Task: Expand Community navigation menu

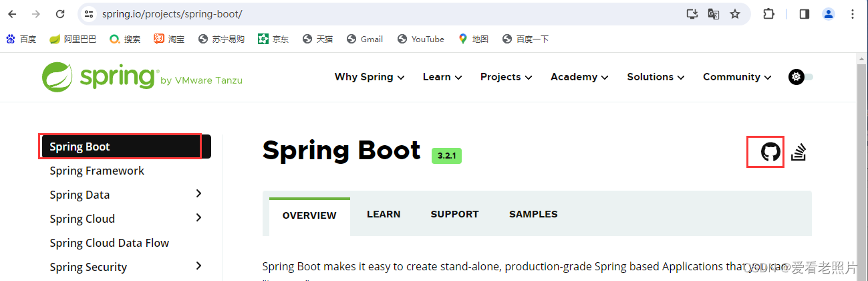Action: pos(737,77)
